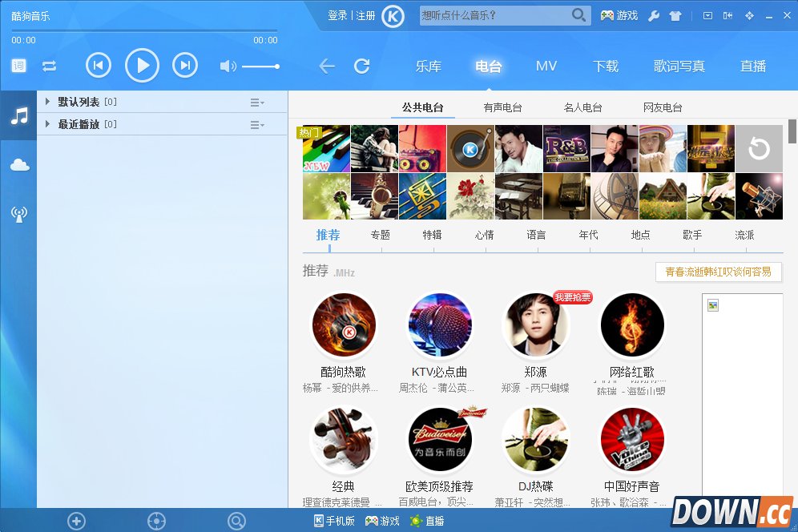Image resolution: width=798 pixels, height=532 pixels.
Task: Click the 登录 login link
Action: (x=337, y=16)
